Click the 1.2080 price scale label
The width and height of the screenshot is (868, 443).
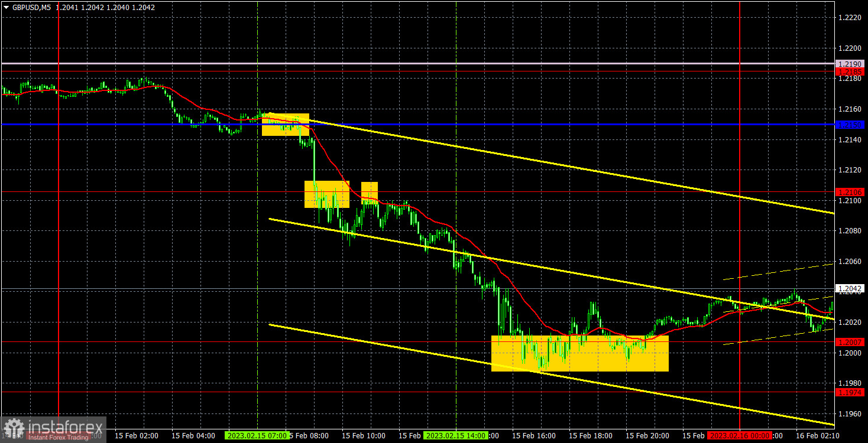[x=850, y=231]
